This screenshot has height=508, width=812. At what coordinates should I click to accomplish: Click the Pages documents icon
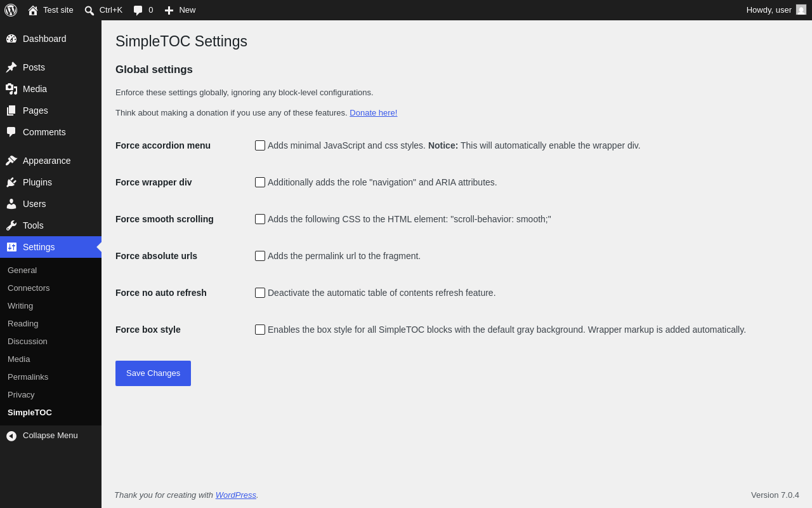[x=11, y=110]
